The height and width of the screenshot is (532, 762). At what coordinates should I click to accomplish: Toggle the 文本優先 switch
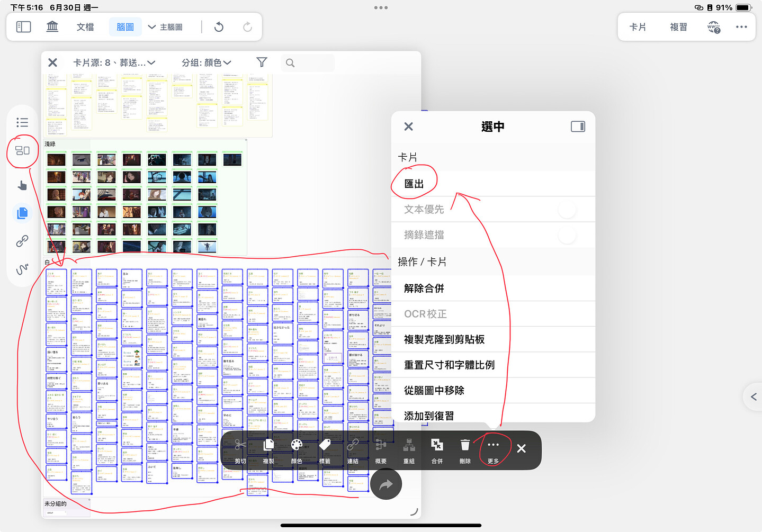point(567,210)
